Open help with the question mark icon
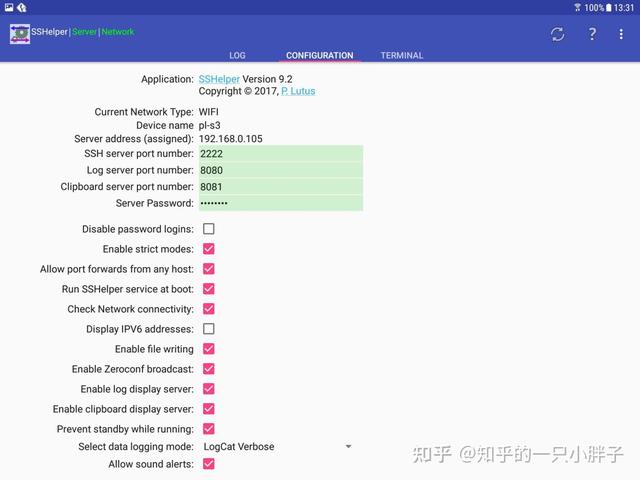640x480 pixels. [x=592, y=34]
